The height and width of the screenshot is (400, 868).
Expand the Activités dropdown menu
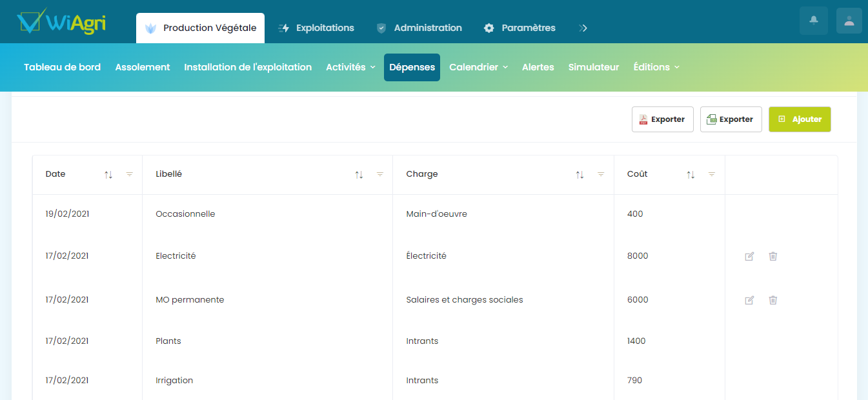(350, 67)
